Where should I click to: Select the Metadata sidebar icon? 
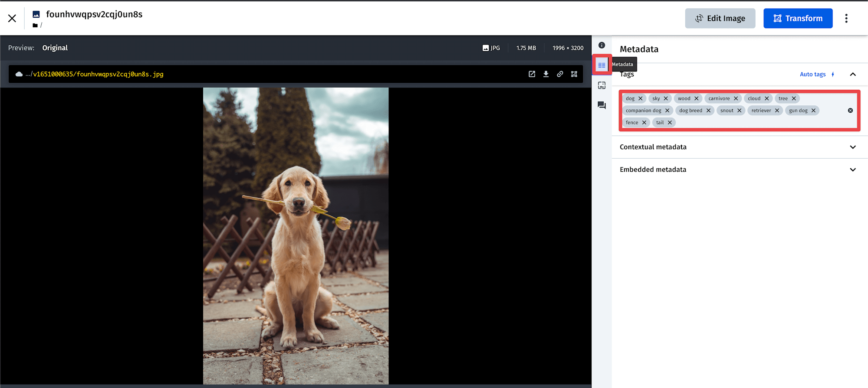[x=602, y=65]
